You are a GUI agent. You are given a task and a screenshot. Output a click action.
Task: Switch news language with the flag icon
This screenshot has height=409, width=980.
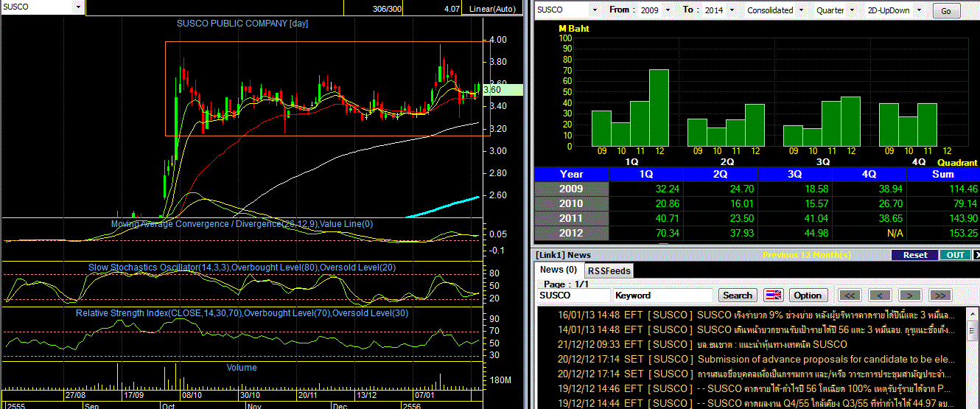pos(773,295)
